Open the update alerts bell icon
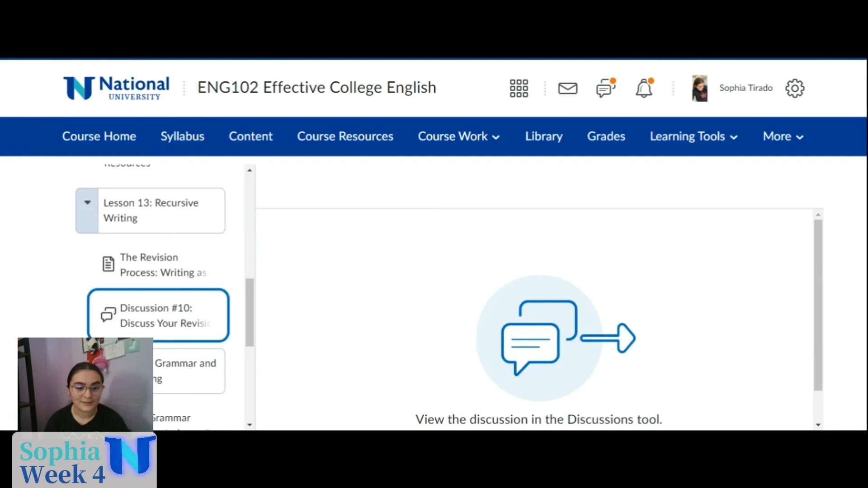The width and height of the screenshot is (868, 488). click(x=644, y=88)
